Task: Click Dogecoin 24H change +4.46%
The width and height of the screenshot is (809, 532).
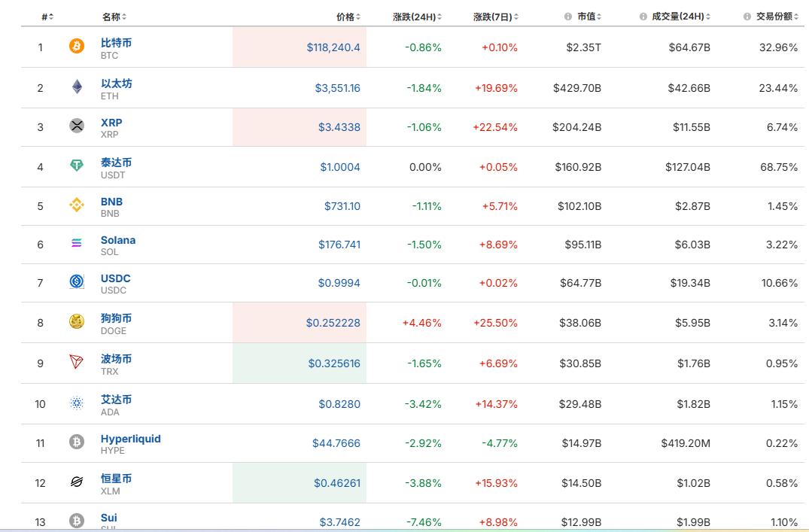Action: pyautogui.click(x=421, y=323)
